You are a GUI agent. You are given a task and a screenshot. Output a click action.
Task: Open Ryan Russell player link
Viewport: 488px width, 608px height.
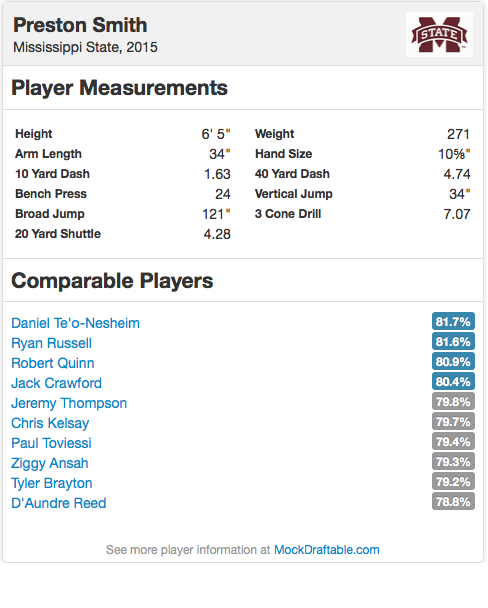(51, 343)
